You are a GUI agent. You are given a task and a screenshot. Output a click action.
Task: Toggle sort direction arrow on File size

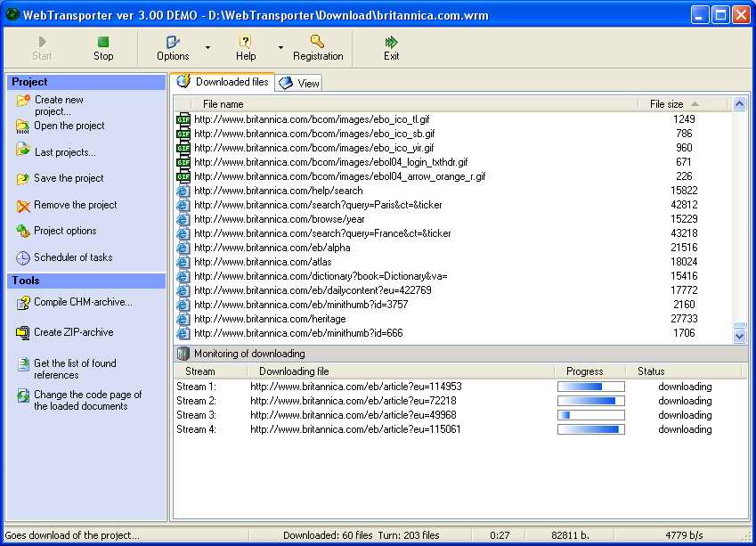pyautogui.click(x=695, y=103)
